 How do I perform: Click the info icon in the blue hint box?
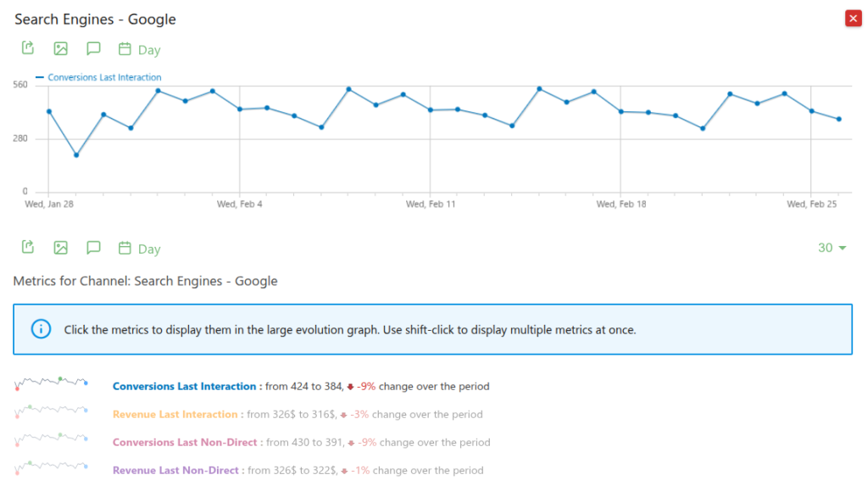click(x=41, y=329)
